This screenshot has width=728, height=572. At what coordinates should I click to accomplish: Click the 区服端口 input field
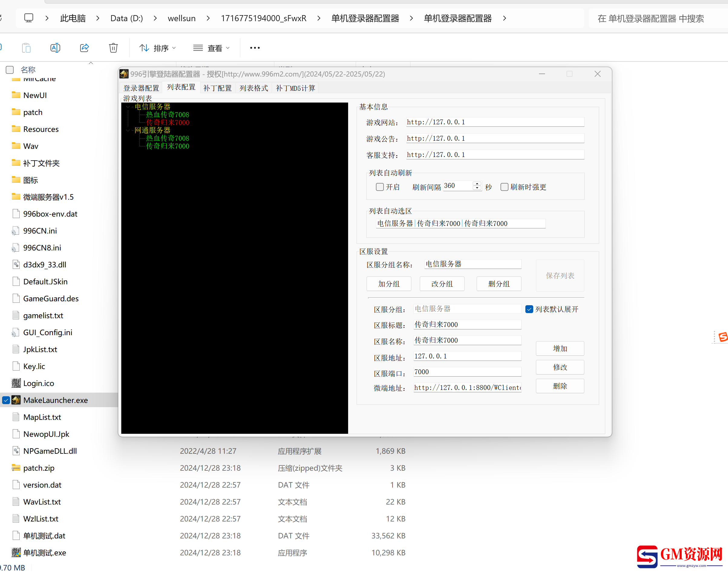pyautogui.click(x=467, y=372)
